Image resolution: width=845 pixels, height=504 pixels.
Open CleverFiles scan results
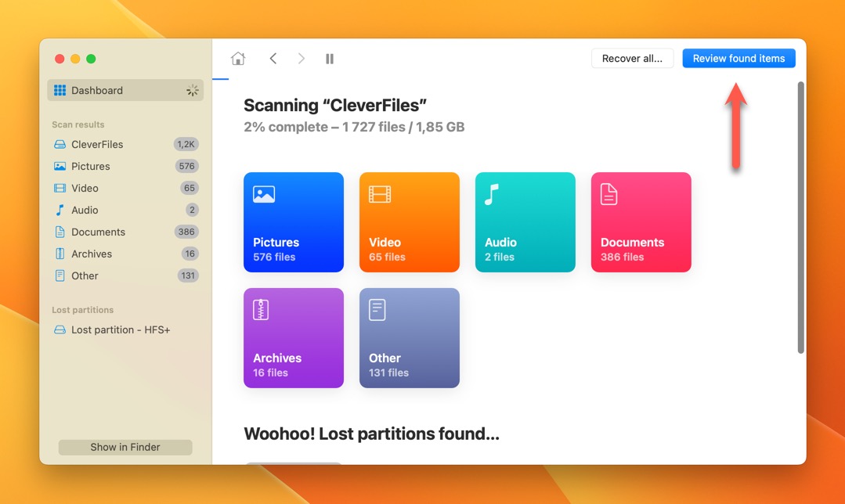125,144
